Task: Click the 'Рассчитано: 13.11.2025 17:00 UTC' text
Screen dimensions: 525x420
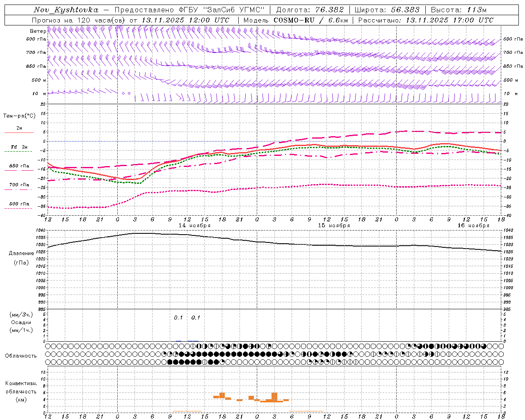Action: pos(426,20)
